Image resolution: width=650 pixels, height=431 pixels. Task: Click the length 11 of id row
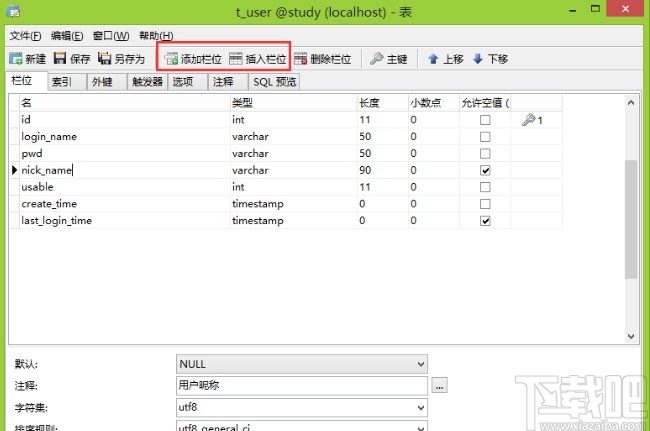pos(383,120)
